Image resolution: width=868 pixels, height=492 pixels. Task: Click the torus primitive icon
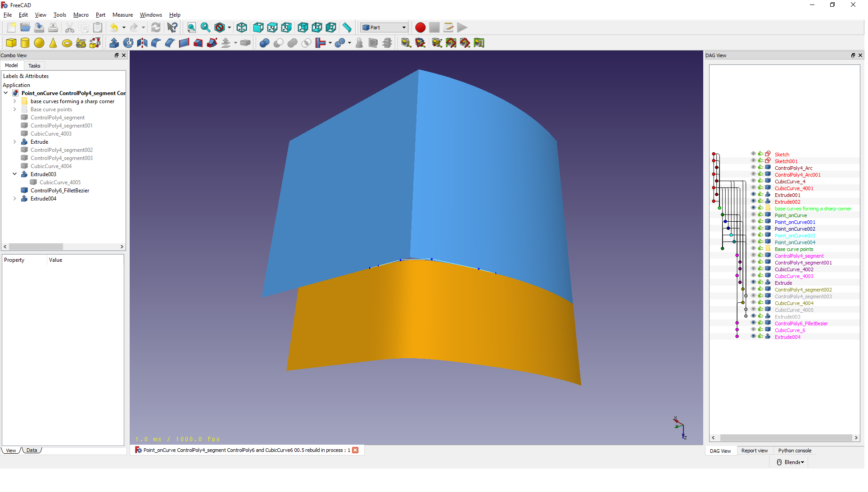tap(67, 43)
